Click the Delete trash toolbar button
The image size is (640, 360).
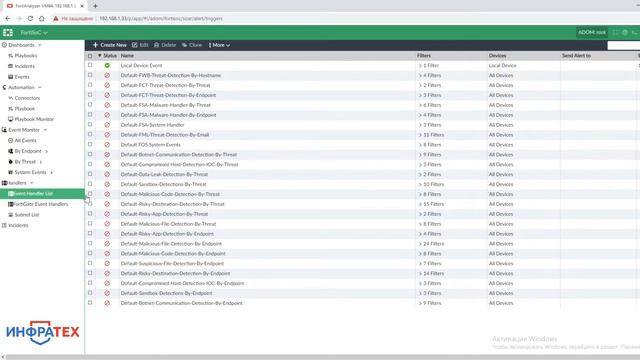pos(165,45)
